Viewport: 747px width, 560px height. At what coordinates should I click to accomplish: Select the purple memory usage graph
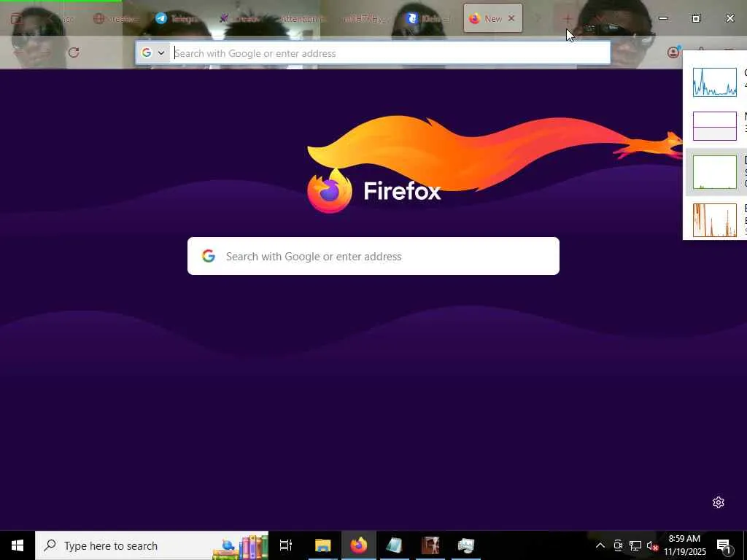pyautogui.click(x=714, y=126)
